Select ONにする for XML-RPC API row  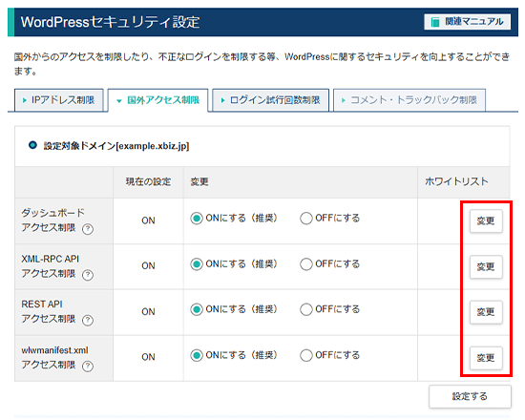coord(197,264)
